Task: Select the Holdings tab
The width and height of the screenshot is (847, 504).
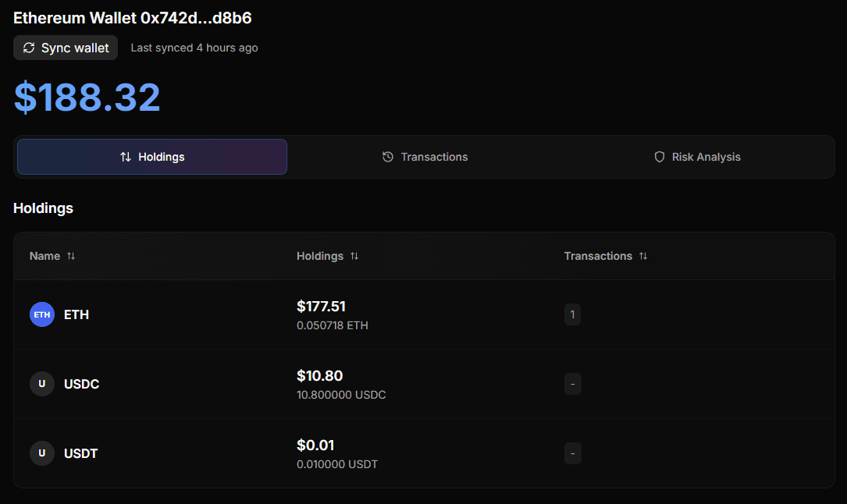Action: pyautogui.click(x=152, y=157)
